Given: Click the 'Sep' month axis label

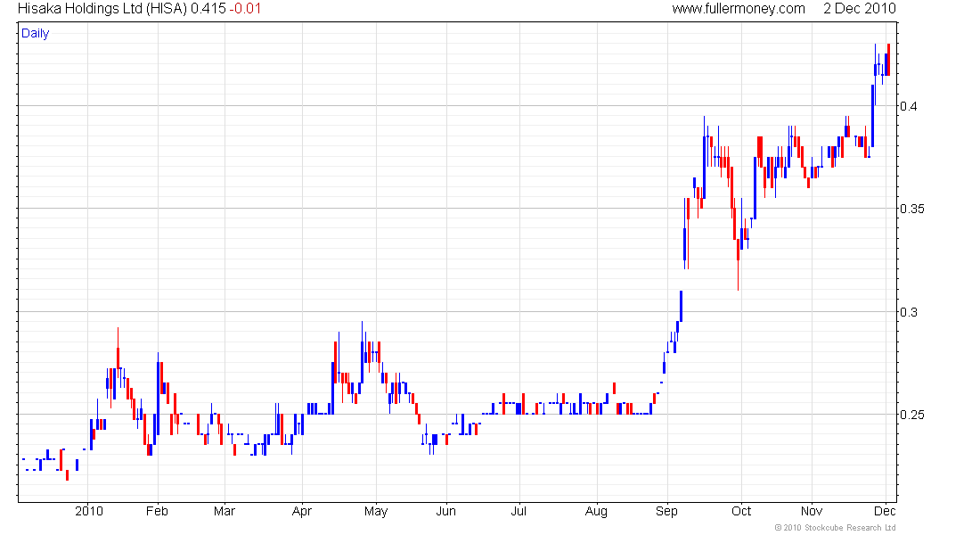Looking at the screenshot, I should [666, 511].
